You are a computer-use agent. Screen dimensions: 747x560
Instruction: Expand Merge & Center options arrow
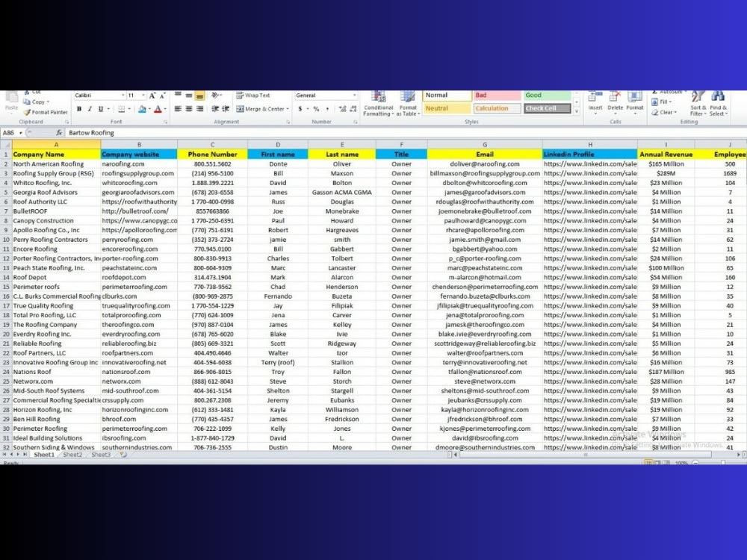click(x=288, y=109)
